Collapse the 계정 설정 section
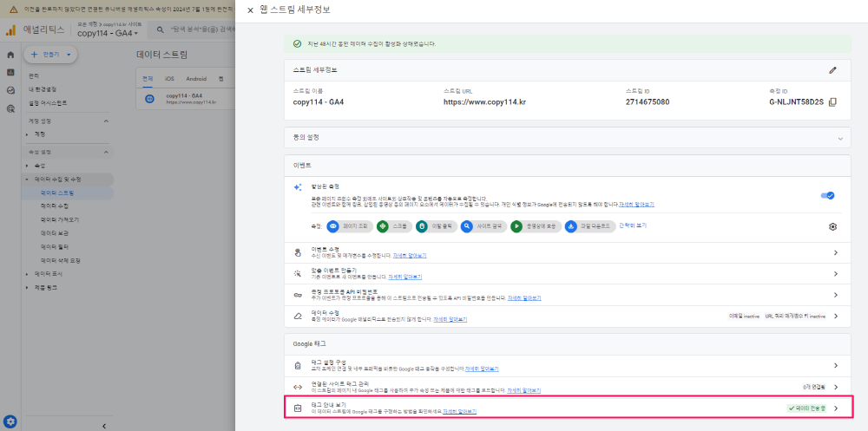868x431 pixels. [106, 121]
